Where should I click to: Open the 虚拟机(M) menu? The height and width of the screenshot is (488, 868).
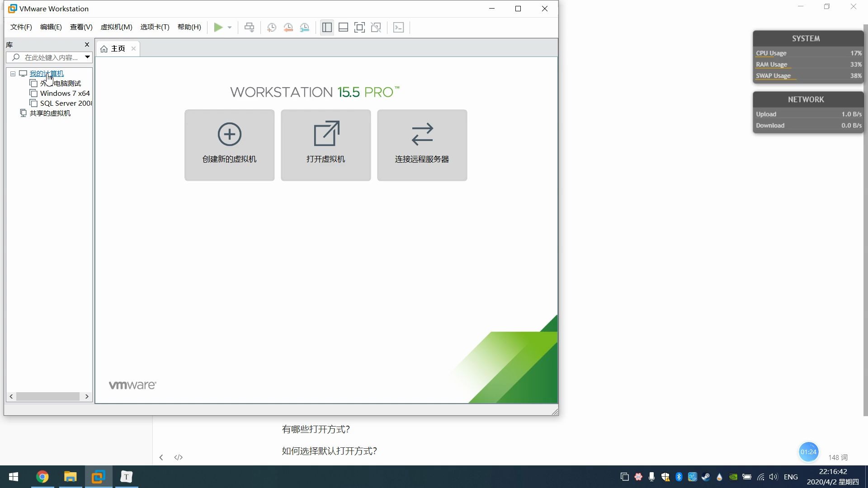pos(116,27)
